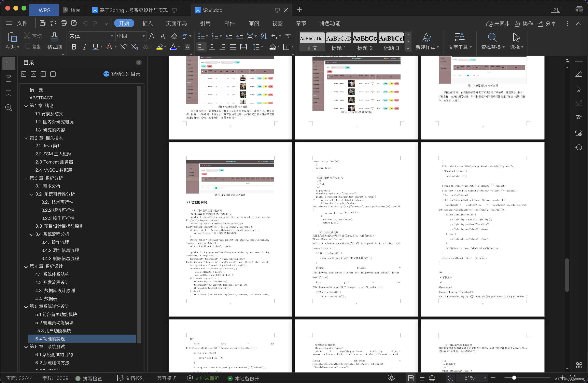Click the 协作 collaborate button
588x383 pixels.
click(524, 24)
